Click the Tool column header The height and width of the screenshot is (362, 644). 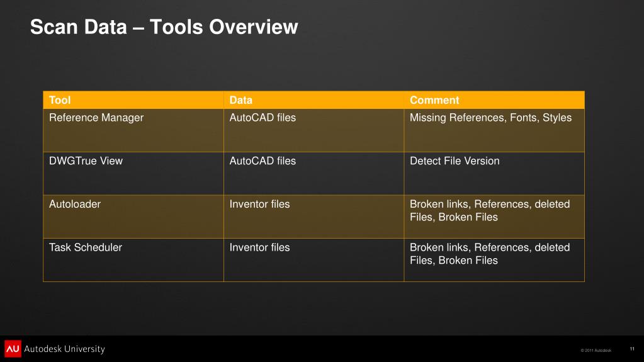coord(60,100)
